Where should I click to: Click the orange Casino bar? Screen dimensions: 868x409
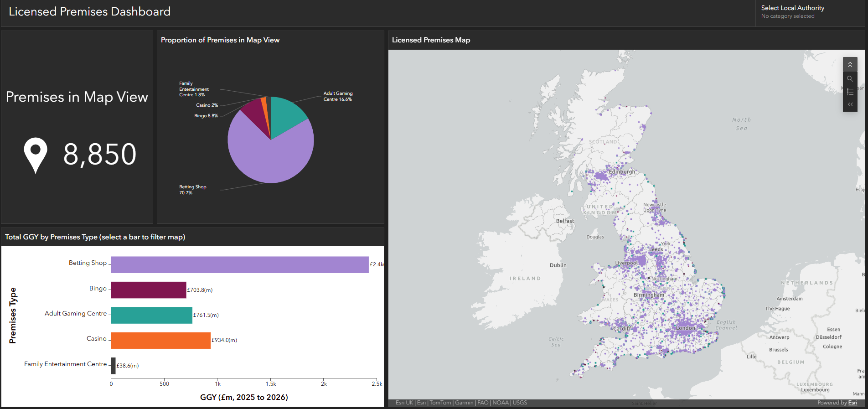[x=161, y=340]
